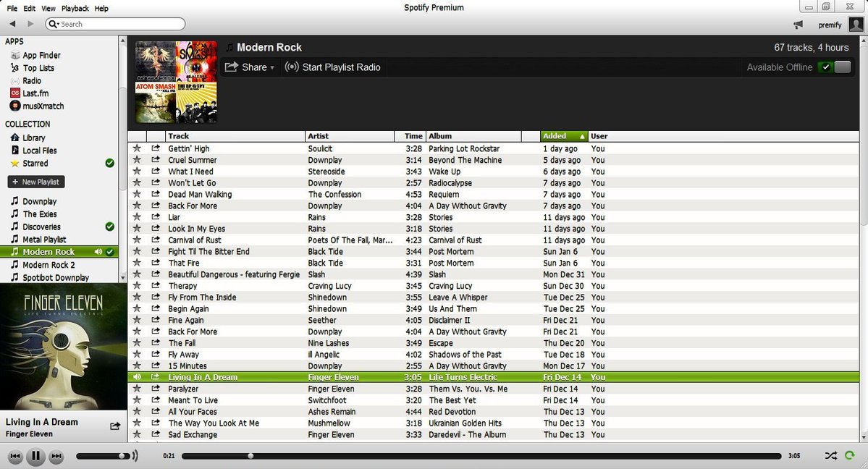Toggle repeat playback
The width and height of the screenshot is (868, 469).
tap(850, 456)
